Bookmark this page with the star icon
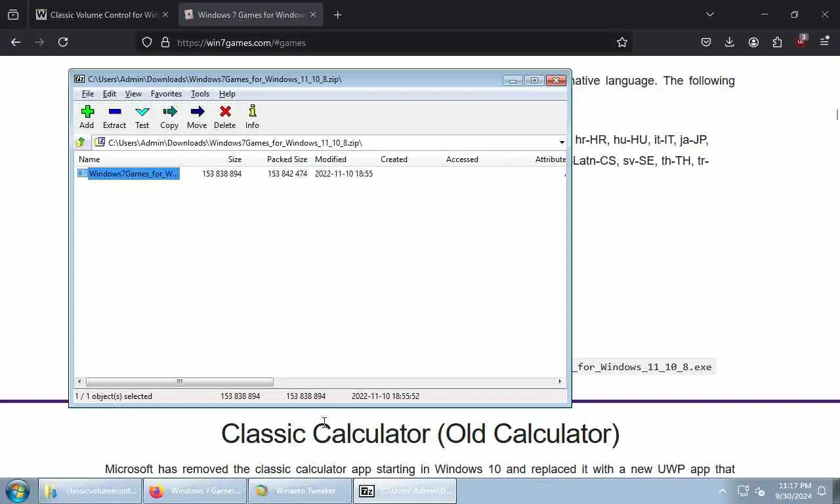 (622, 43)
